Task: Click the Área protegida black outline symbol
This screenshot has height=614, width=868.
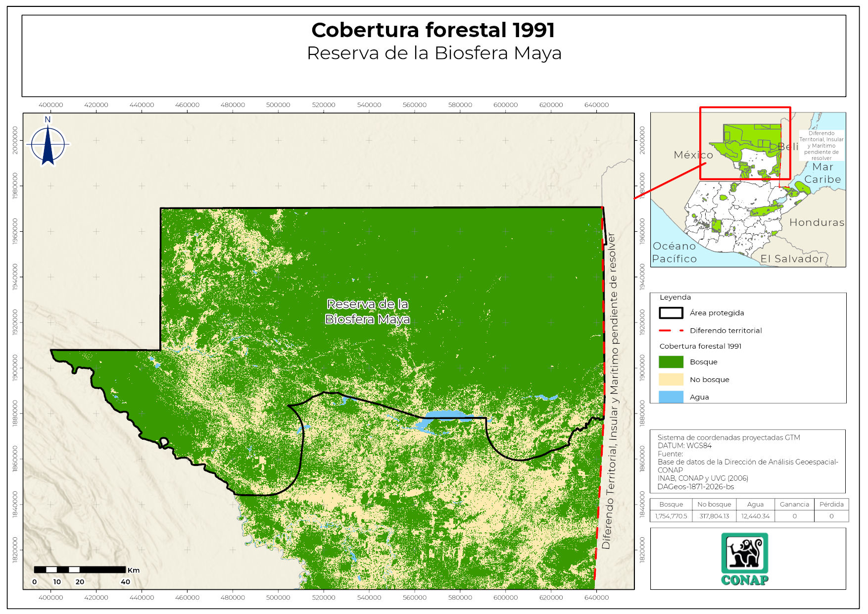Action: pyautogui.click(x=671, y=313)
